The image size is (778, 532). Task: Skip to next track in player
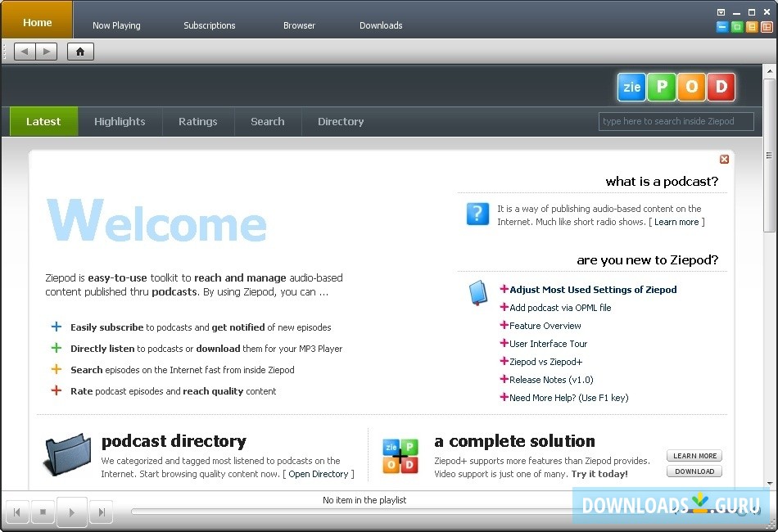[x=102, y=512]
